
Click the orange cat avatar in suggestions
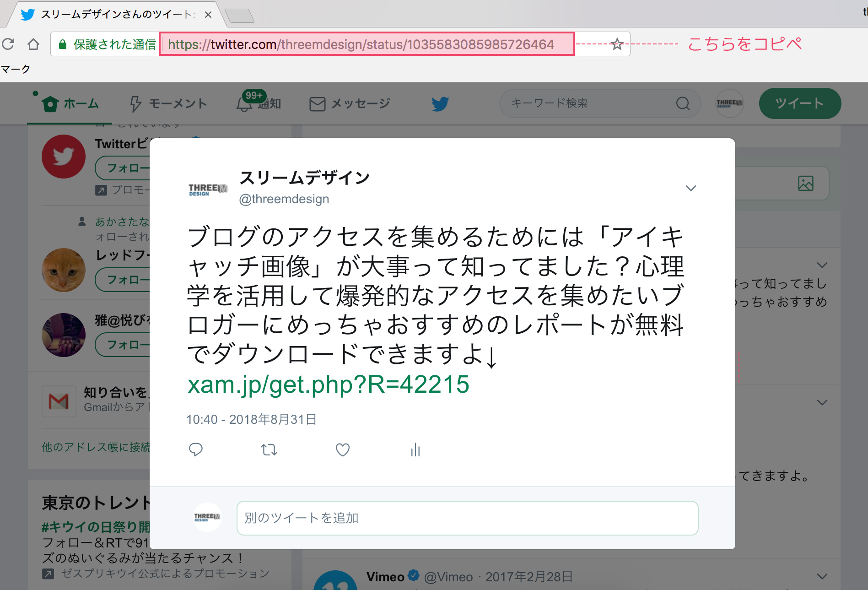[64, 270]
